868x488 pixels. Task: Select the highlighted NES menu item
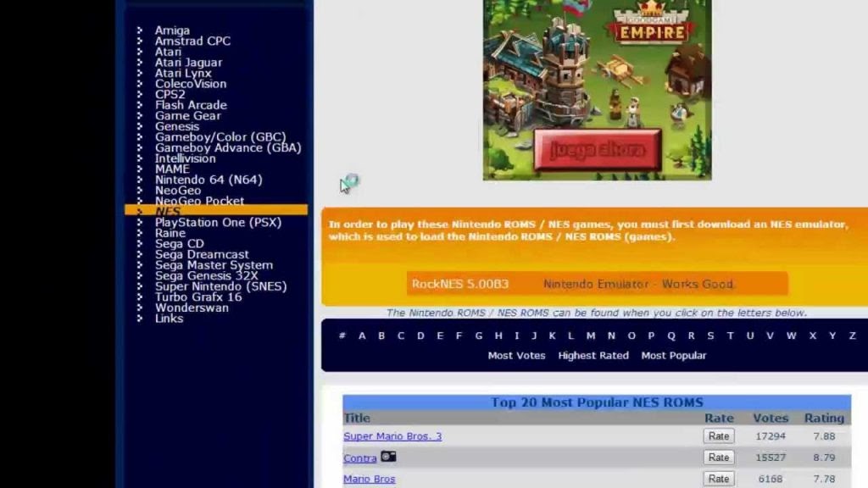coord(216,210)
